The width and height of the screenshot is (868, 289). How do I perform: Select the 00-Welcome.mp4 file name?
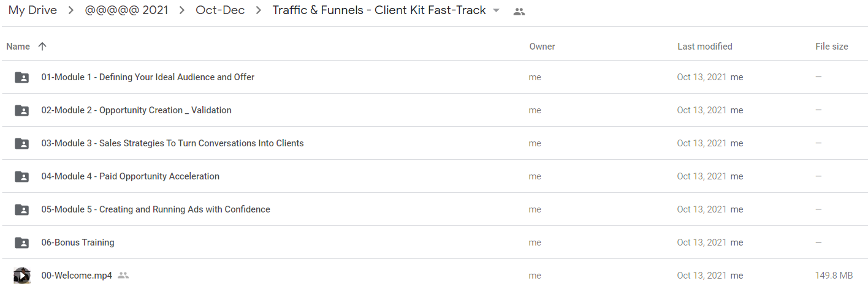tap(77, 276)
